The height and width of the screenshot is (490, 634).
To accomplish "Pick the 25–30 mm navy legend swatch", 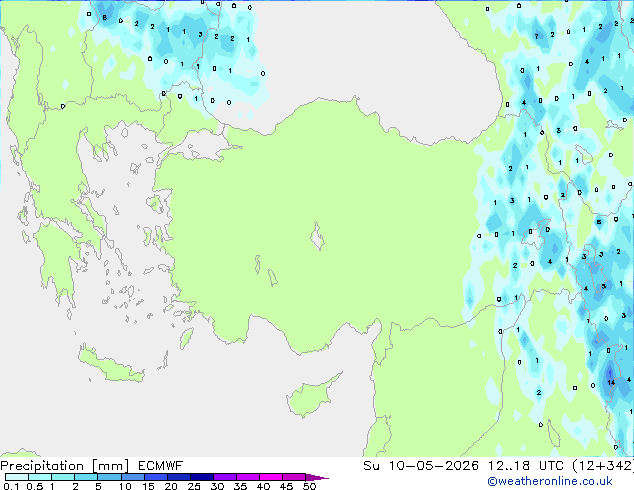I will (202, 477).
